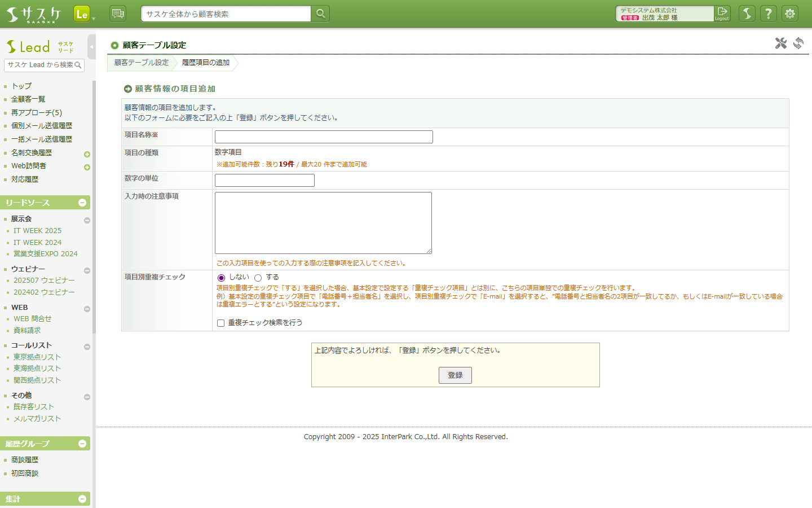Viewport: 812px width, 508px height.
Task: Open the help question mark icon
Action: click(x=768, y=14)
